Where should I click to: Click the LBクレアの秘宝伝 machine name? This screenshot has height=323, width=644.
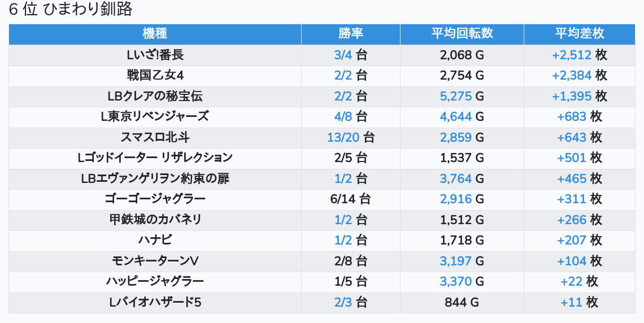pyautogui.click(x=155, y=96)
